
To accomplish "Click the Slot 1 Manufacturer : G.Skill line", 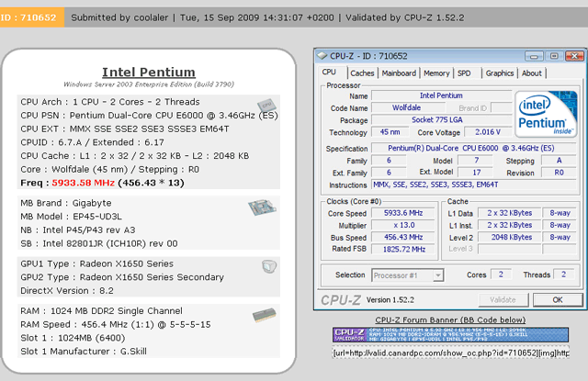I will (x=84, y=352).
